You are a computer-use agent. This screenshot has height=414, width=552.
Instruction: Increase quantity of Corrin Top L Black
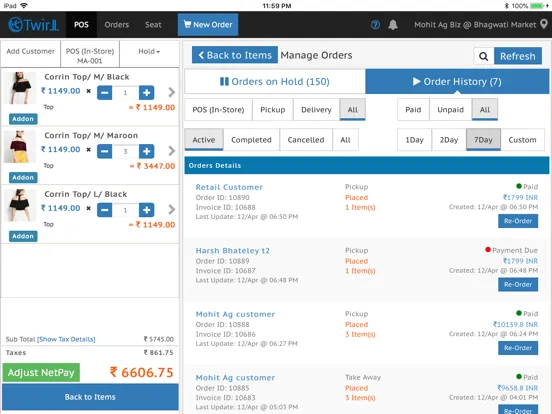pyautogui.click(x=146, y=210)
